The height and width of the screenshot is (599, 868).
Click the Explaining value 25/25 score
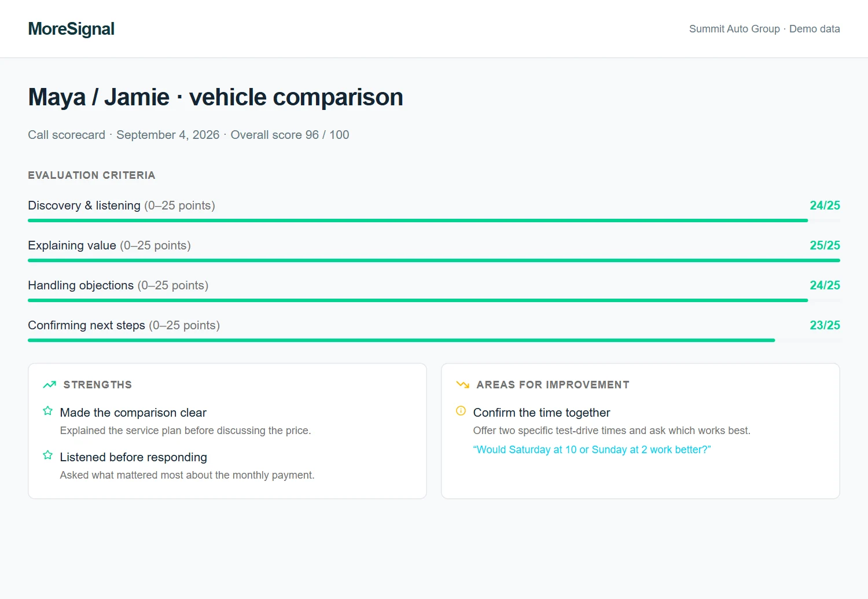825,245
